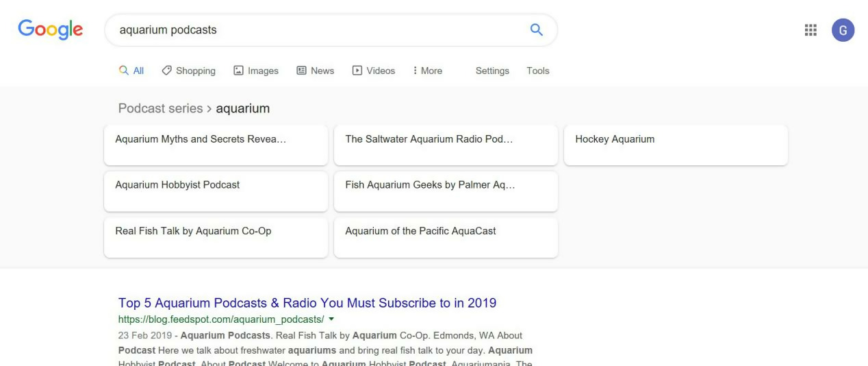This screenshot has height=366, width=868.
Task: Expand the More search options menu
Action: (428, 71)
